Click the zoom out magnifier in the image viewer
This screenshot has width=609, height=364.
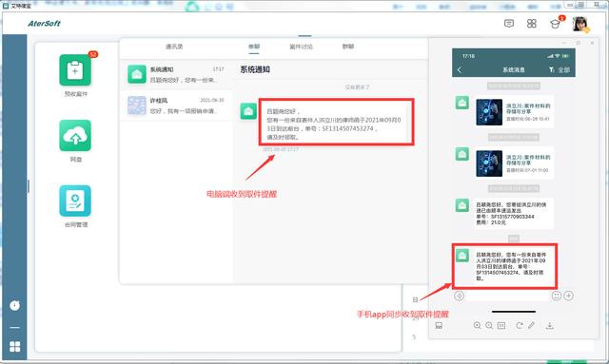coord(489,326)
